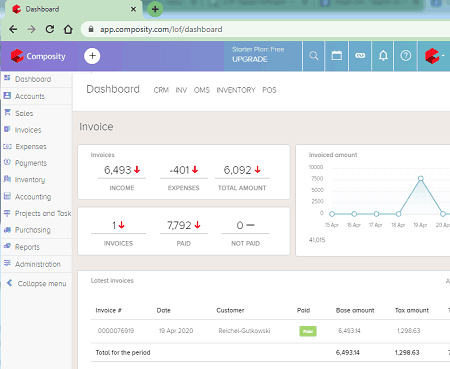The image size is (450, 369).
Task: Click the Accounts sidebar icon
Action: tap(7, 95)
